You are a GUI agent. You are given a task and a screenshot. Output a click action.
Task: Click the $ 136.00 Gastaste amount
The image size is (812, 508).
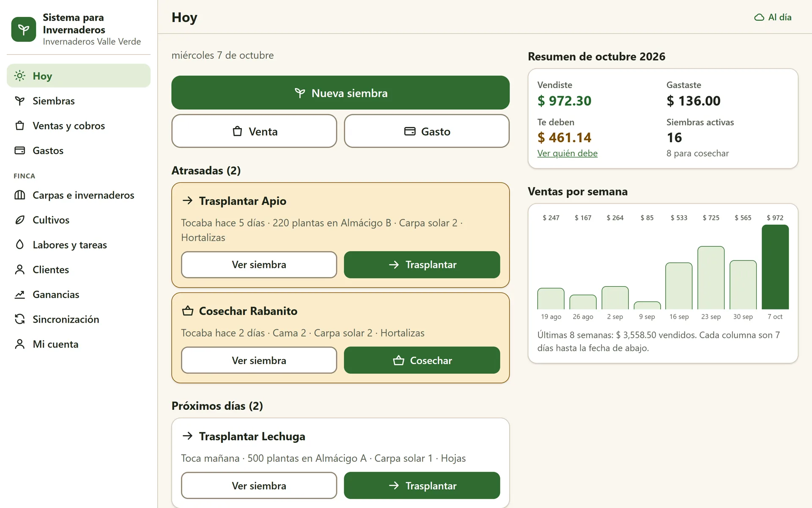pyautogui.click(x=694, y=101)
